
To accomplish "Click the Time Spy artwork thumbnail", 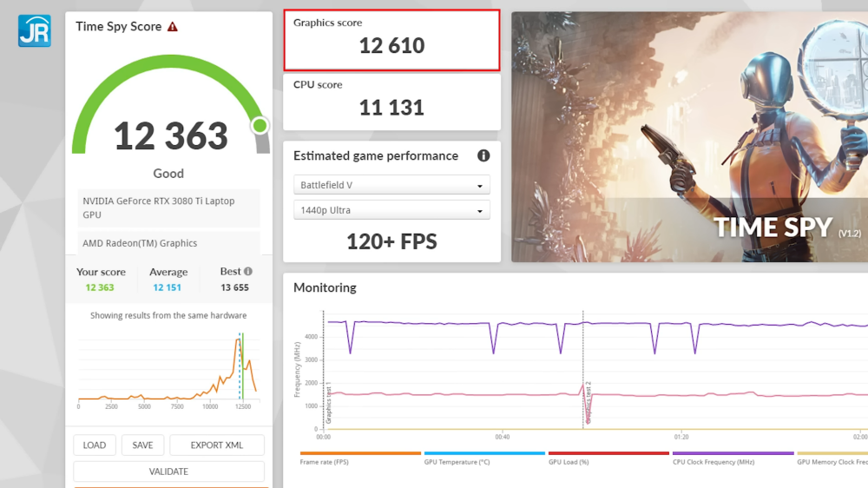I will [690, 137].
